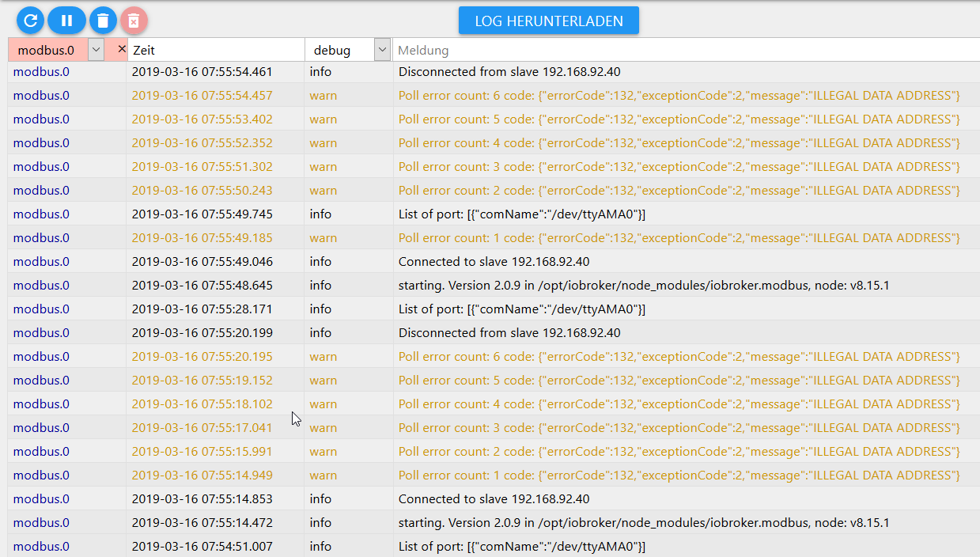Click the refresh log button
Screen dimensions: 980x557
[x=31, y=21]
